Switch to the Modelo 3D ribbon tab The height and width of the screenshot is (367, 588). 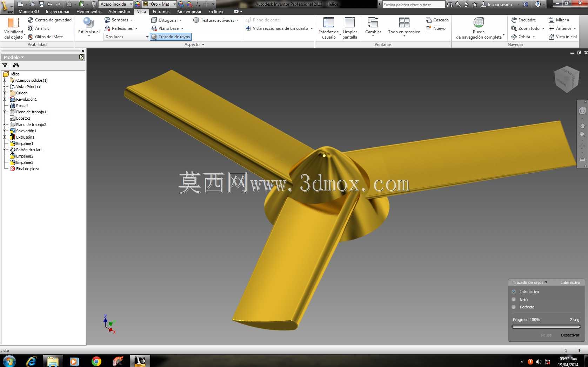[29, 12]
